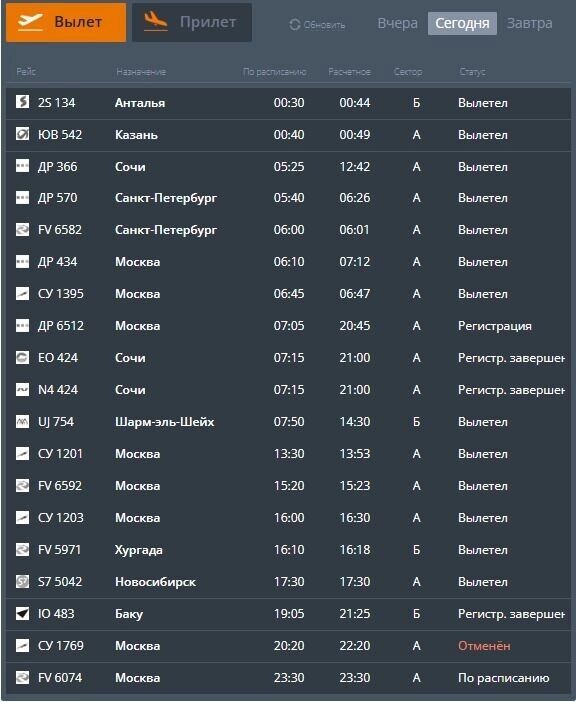This screenshot has height=702, width=576.
Task: Click airline logo of flight 2S 134
Action: coord(22,102)
